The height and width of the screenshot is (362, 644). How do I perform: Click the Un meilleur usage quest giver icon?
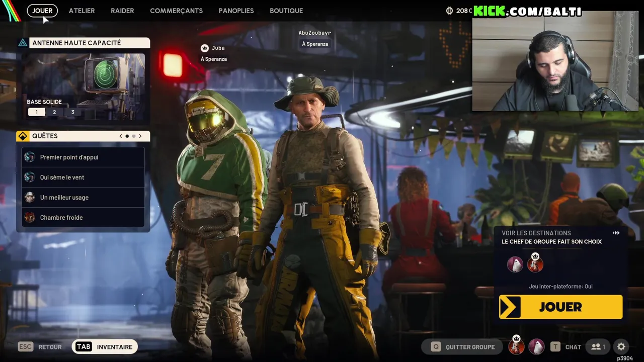tap(30, 198)
